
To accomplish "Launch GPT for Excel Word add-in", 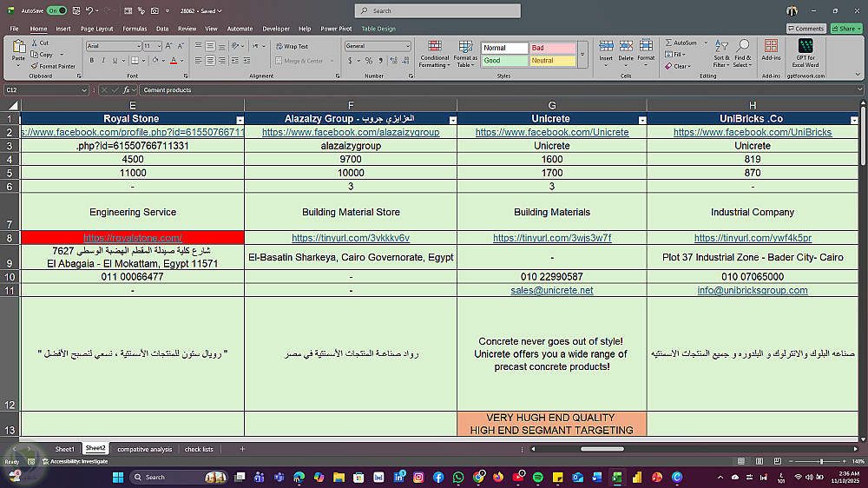I will (x=806, y=53).
